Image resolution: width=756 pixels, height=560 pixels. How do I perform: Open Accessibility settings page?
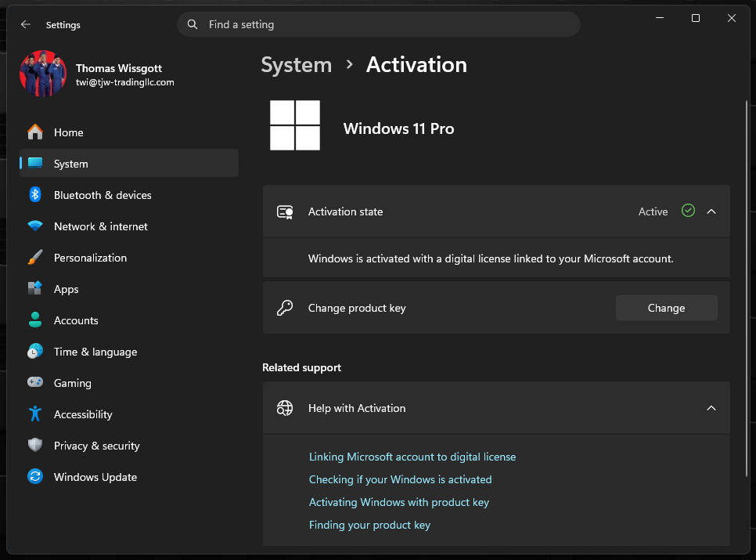click(x=128, y=414)
